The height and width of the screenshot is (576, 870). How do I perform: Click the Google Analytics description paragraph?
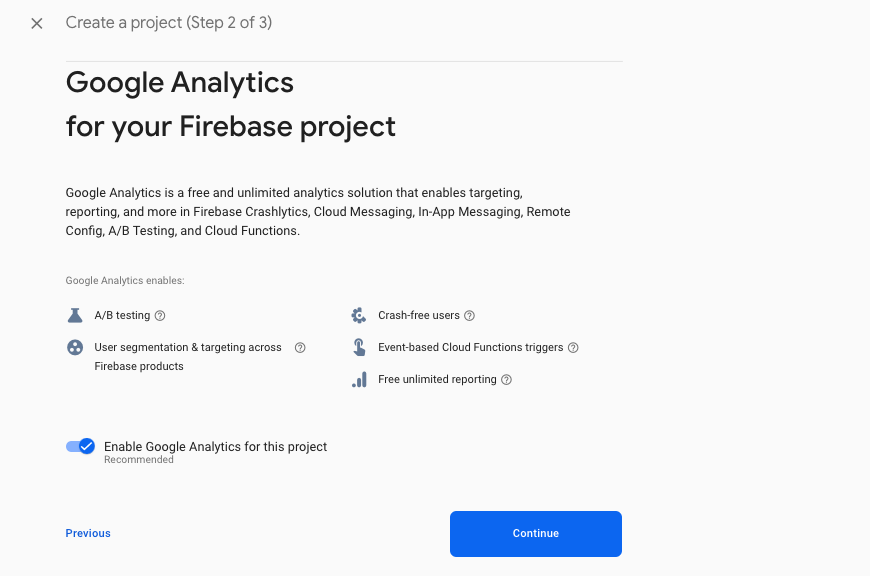pos(318,211)
